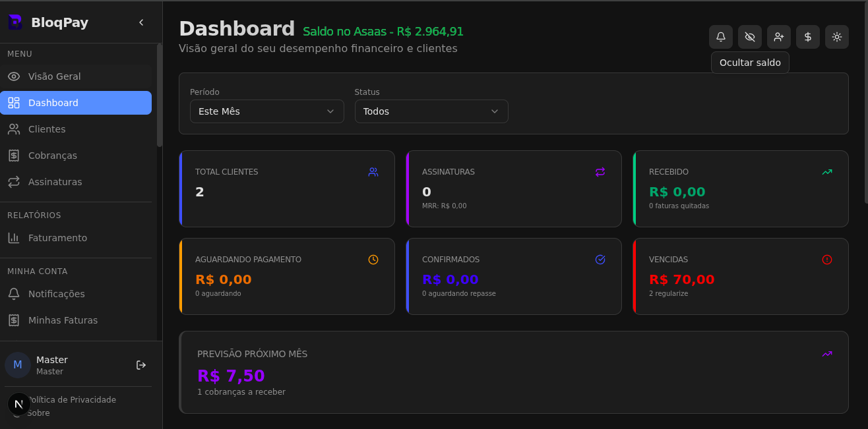Click the '2 regularize' text
The height and width of the screenshot is (429, 868).
668,293
